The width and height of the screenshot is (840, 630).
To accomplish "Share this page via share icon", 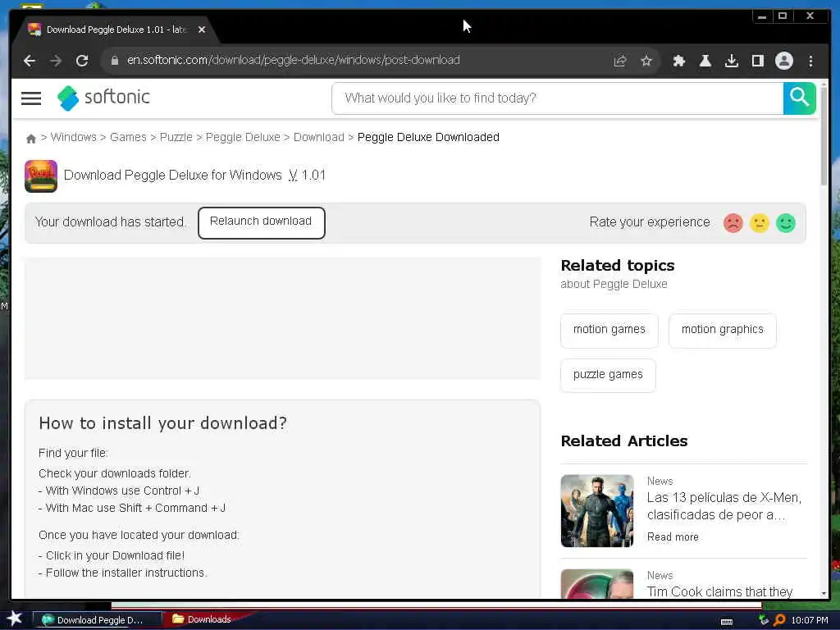I will [620, 61].
